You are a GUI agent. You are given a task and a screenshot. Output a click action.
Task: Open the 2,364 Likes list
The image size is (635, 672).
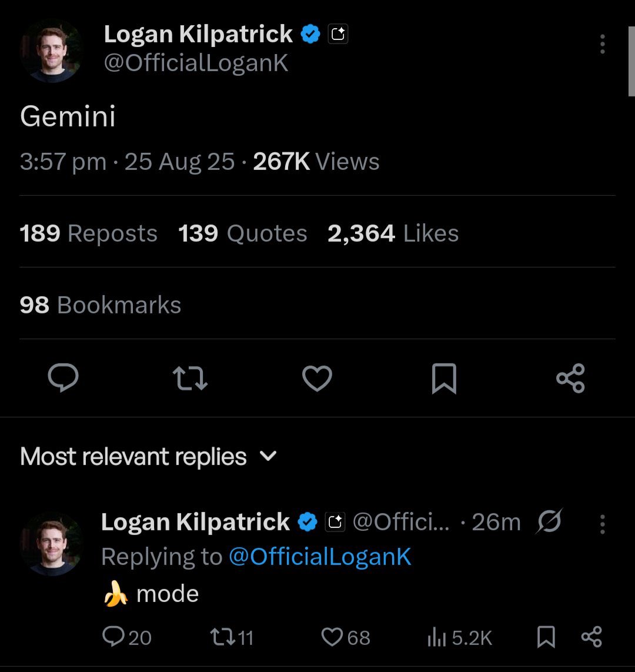(x=393, y=234)
